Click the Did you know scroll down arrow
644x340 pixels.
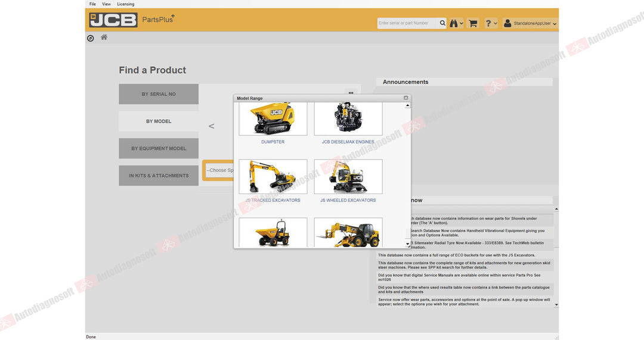coord(556,305)
